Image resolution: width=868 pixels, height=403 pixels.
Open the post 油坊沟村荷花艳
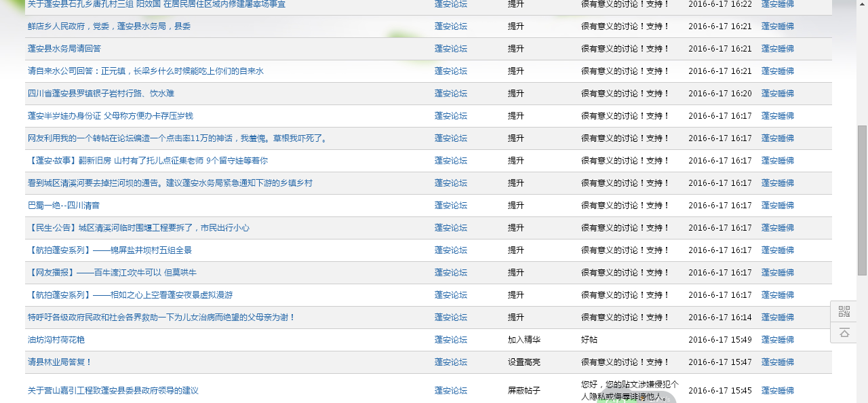point(56,340)
